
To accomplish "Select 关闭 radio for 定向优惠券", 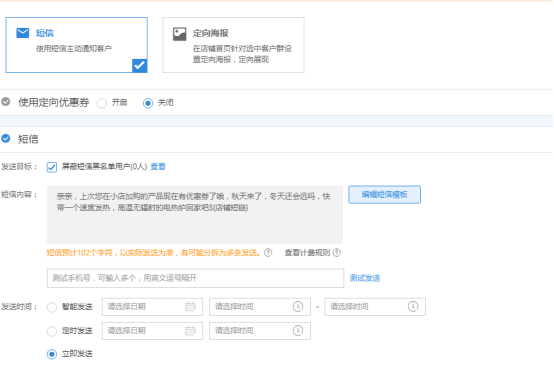I will 148,103.
